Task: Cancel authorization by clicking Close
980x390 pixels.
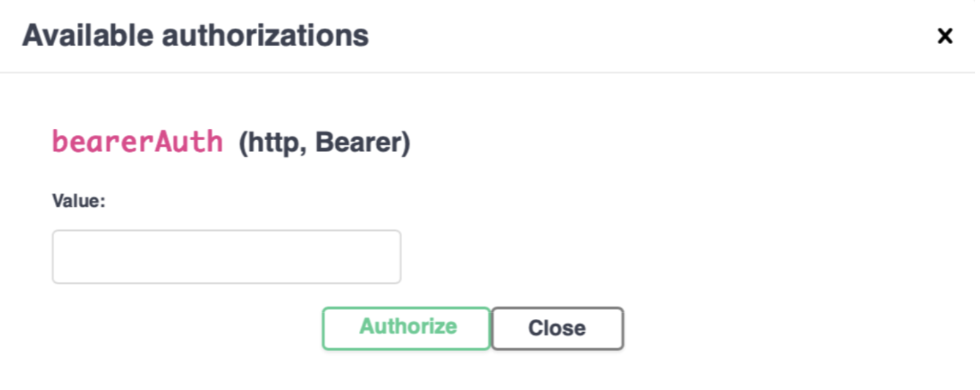Action: click(x=557, y=328)
